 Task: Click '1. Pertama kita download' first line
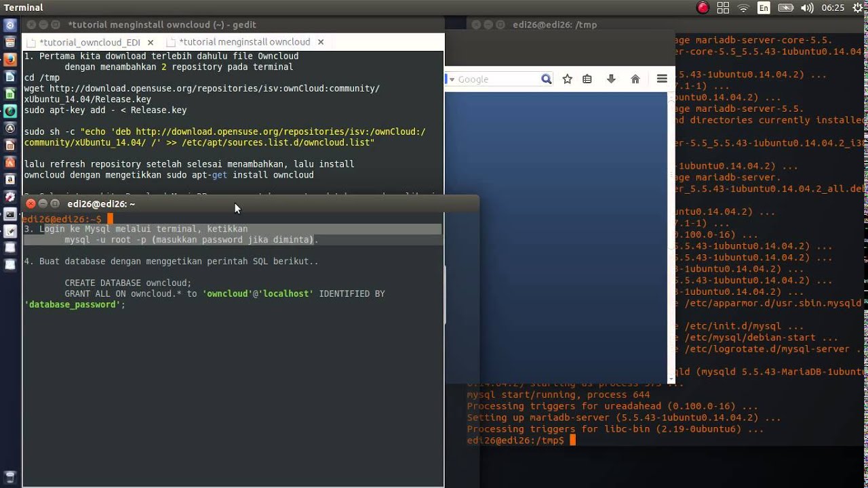(x=161, y=56)
